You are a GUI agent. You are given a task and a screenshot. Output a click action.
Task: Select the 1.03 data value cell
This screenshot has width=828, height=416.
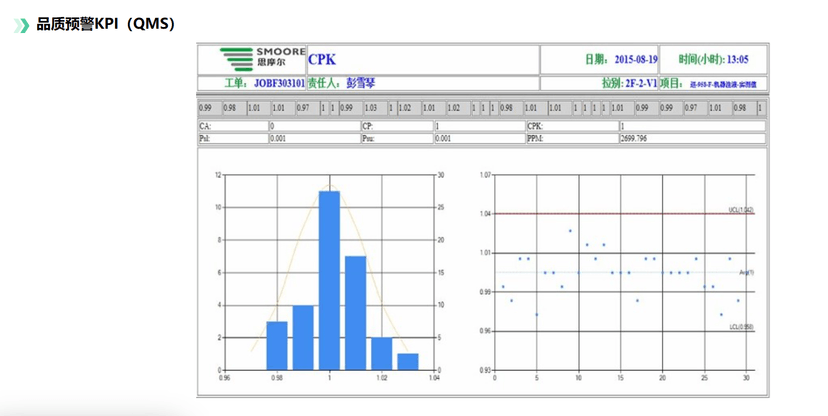[x=371, y=107]
